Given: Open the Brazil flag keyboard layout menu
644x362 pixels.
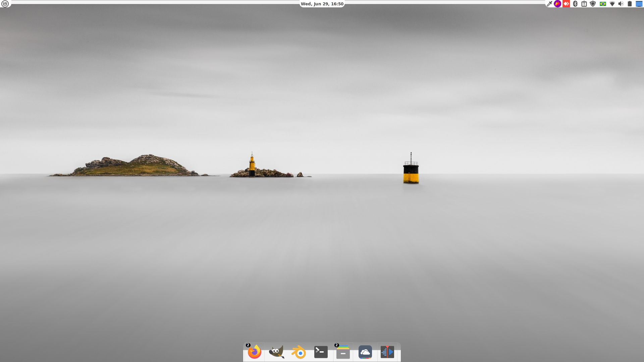Looking at the screenshot, I should pos(603,4).
